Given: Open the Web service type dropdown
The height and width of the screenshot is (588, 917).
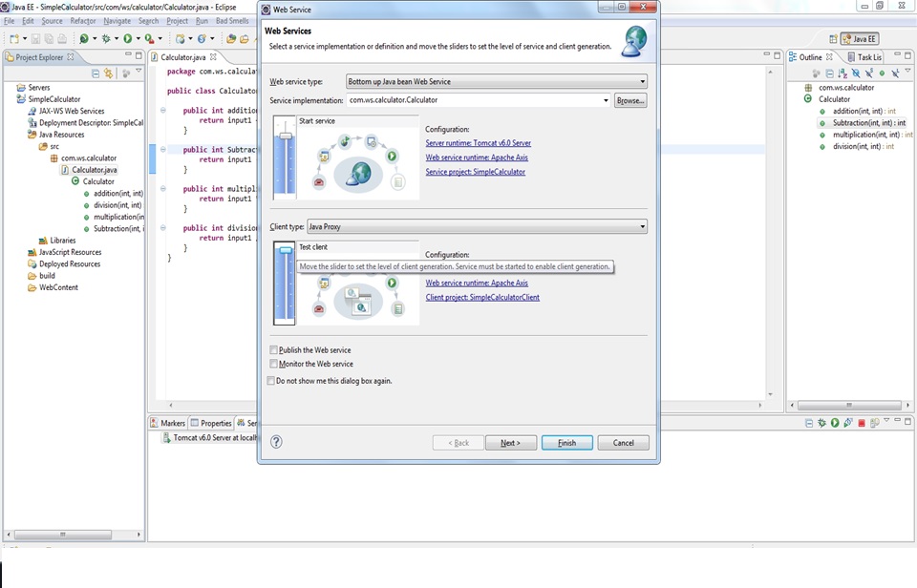Looking at the screenshot, I should point(642,81).
